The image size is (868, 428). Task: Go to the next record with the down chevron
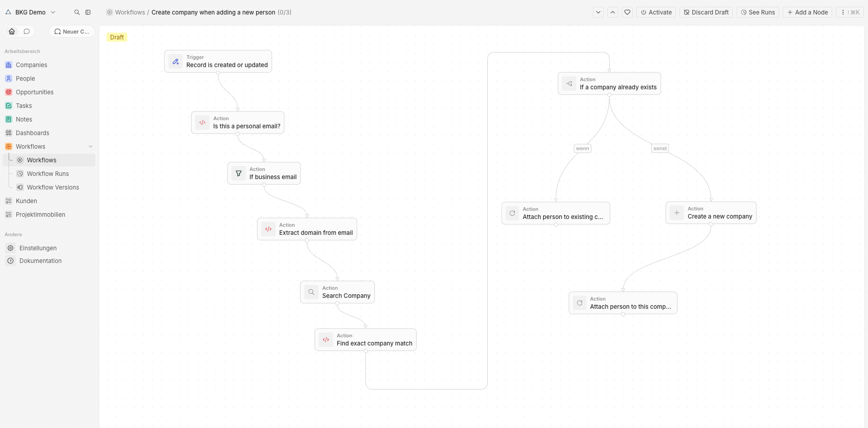pos(598,12)
